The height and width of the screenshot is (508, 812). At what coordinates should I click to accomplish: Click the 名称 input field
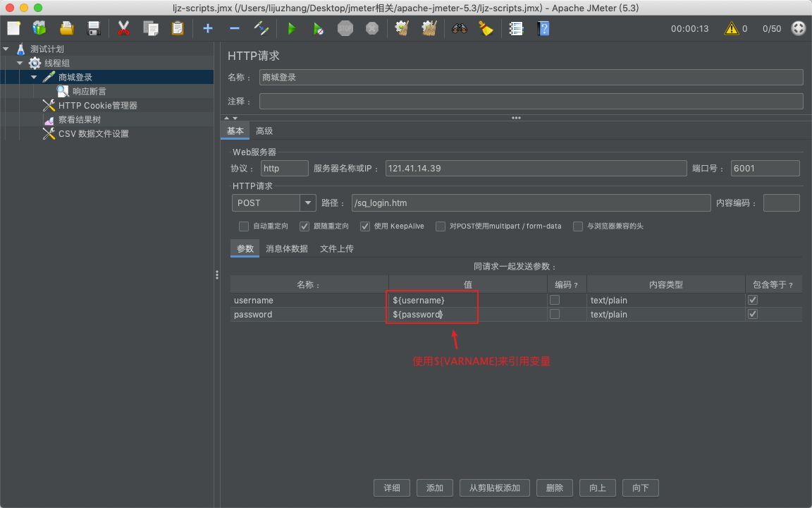[x=531, y=77]
